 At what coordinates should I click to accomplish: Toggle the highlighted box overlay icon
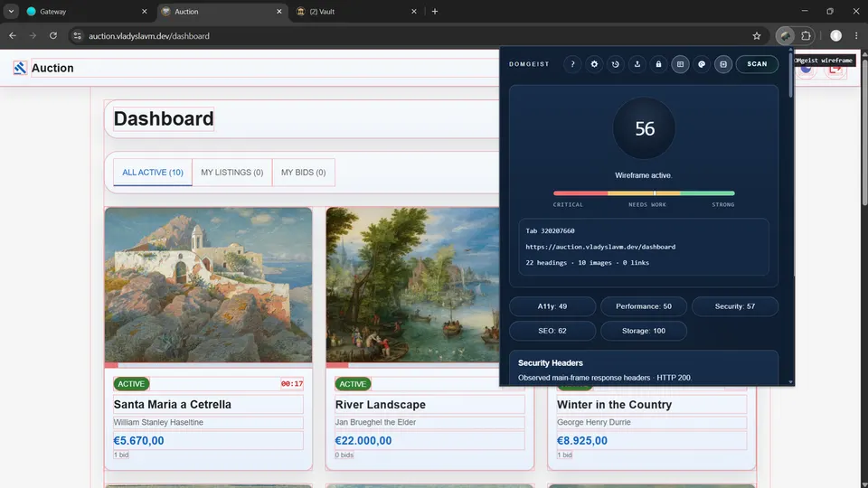[723, 64]
